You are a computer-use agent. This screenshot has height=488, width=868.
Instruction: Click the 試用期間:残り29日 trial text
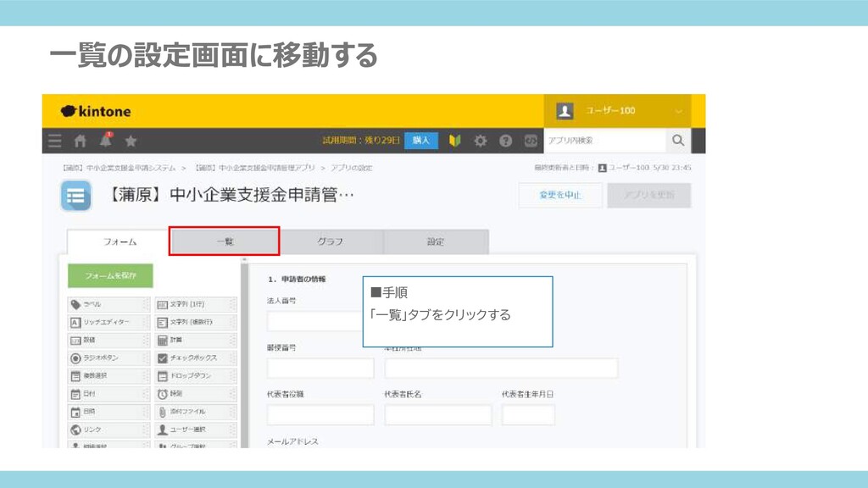click(361, 141)
